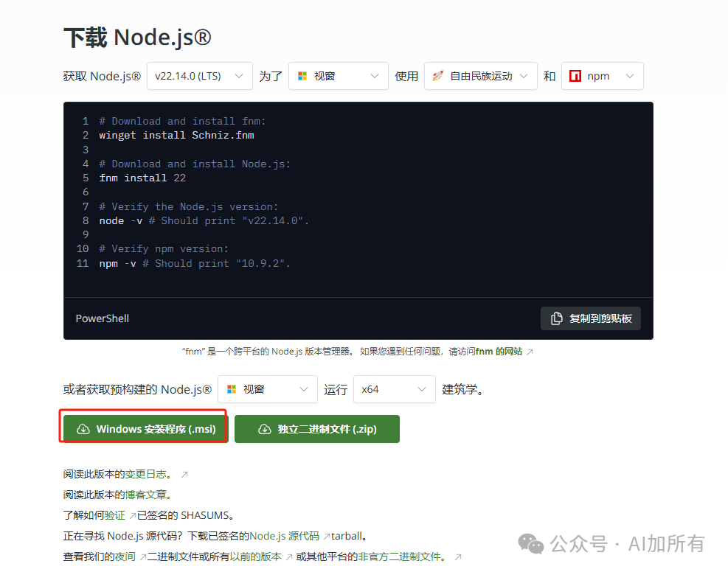Open the x64 architecture dropdown
Viewport: 728px width, 572px height.
[x=394, y=389]
